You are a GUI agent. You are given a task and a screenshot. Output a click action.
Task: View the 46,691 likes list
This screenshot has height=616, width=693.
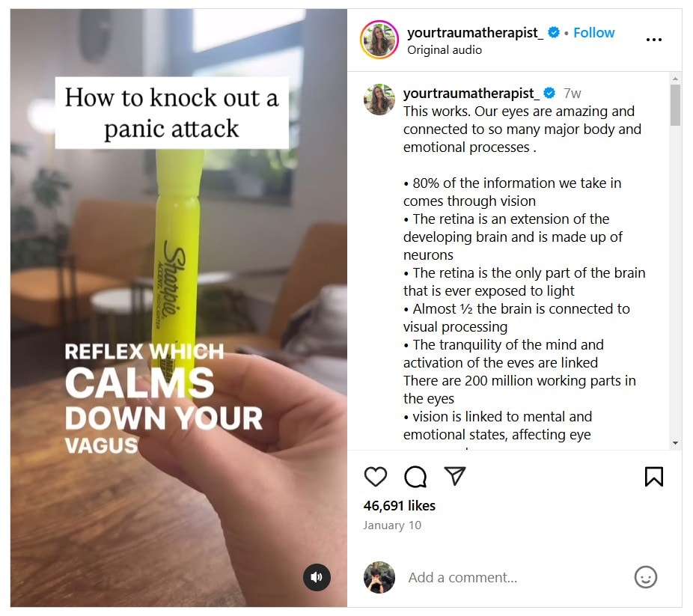coord(399,505)
